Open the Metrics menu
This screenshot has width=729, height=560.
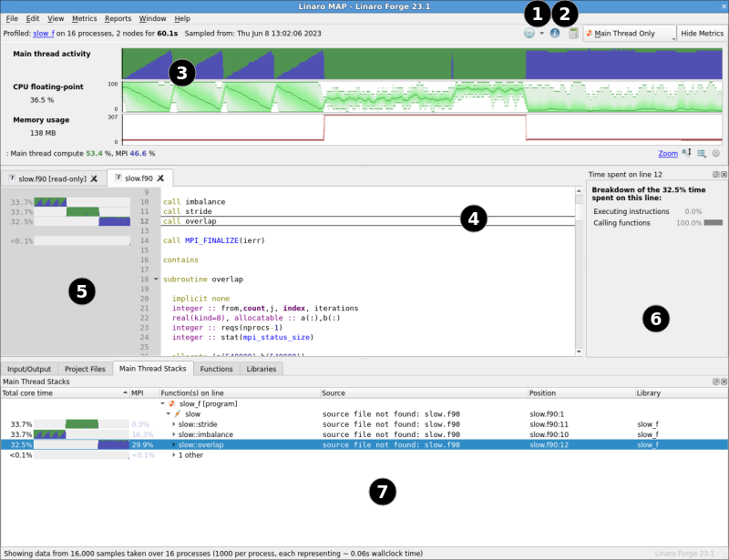84,18
